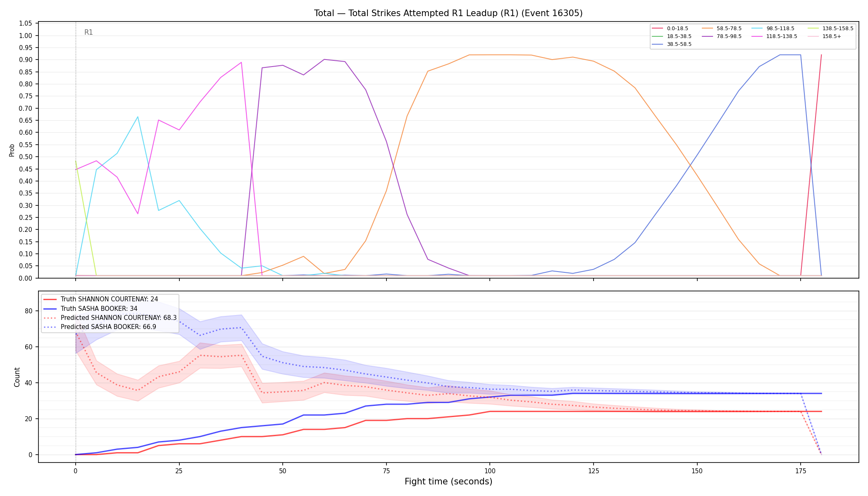Select the '175' tick on the fight time axis
Image resolution: width=868 pixels, height=496 pixels.
801,470
